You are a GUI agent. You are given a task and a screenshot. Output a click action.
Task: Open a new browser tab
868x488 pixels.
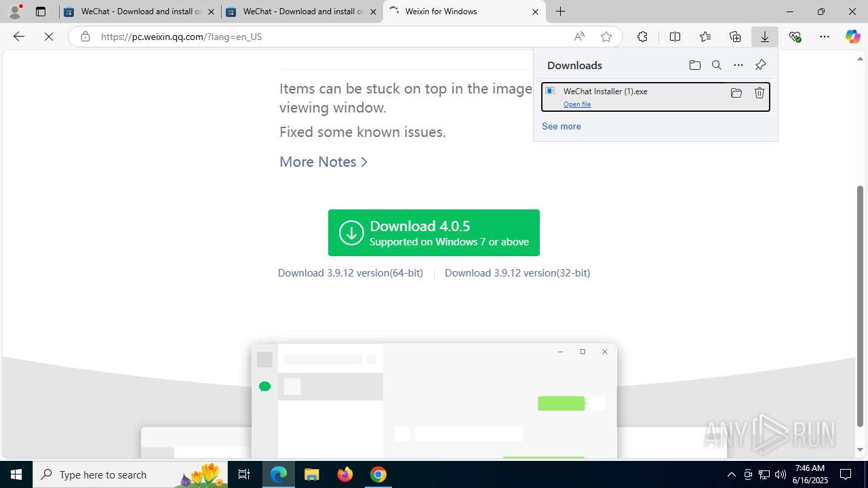coord(560,12)
